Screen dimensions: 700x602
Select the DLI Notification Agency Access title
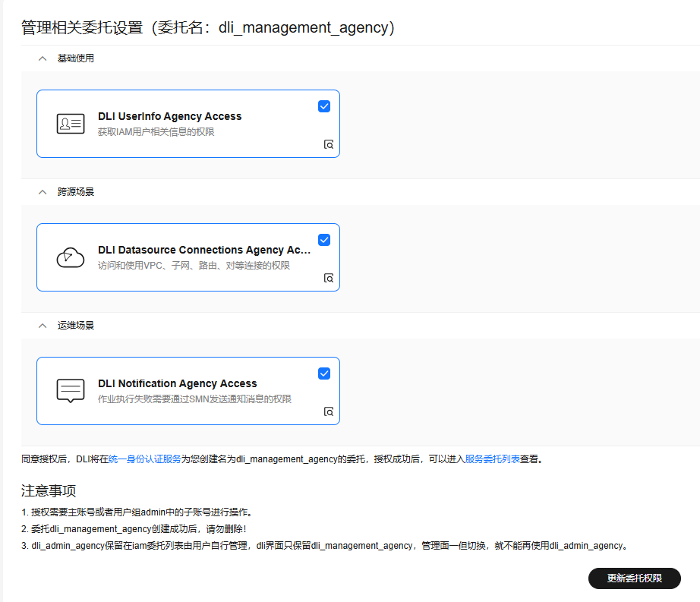tap(177, 383)
